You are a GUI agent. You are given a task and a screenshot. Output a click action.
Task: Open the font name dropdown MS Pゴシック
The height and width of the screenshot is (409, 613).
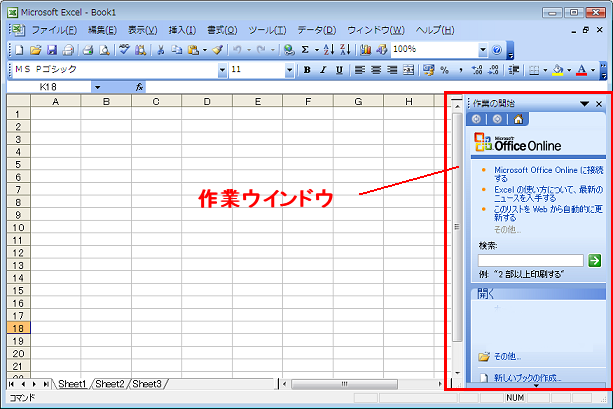click(222, 70)
